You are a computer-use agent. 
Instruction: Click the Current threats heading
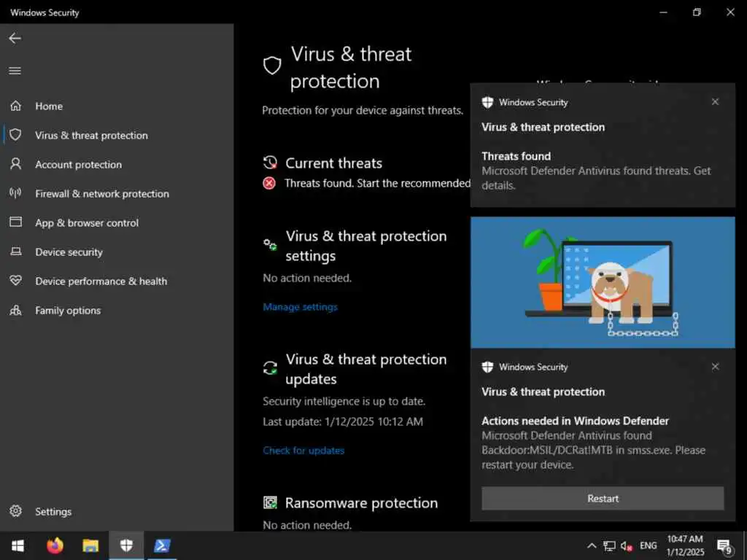coord(333,163)
